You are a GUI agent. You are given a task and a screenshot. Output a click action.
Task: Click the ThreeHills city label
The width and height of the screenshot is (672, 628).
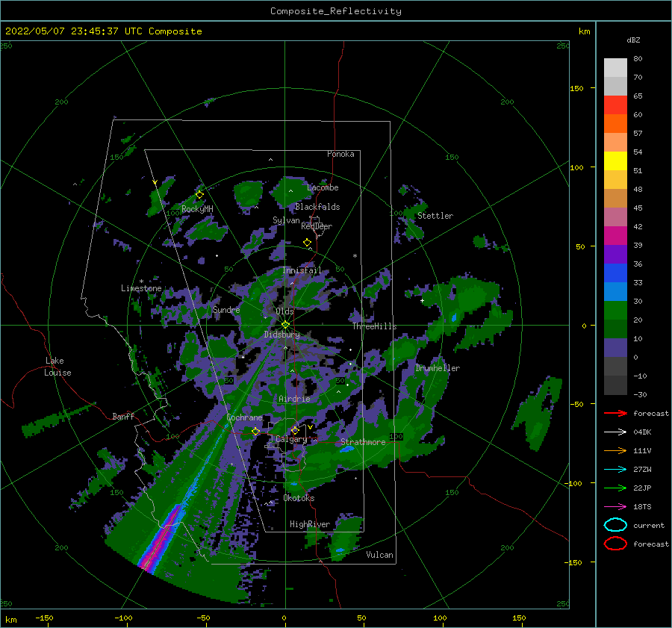(375, 326)
